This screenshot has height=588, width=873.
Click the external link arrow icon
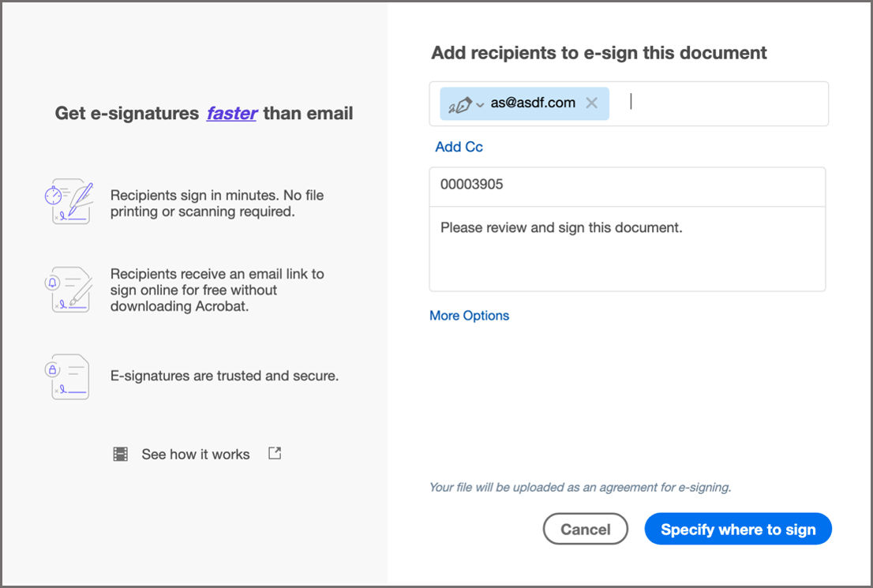[x=275, y=454]
